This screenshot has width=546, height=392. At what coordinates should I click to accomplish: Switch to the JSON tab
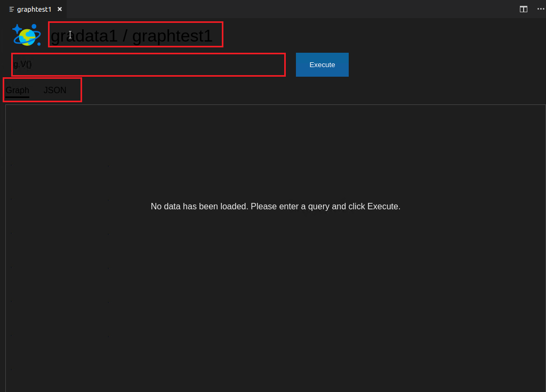point(54,90)
